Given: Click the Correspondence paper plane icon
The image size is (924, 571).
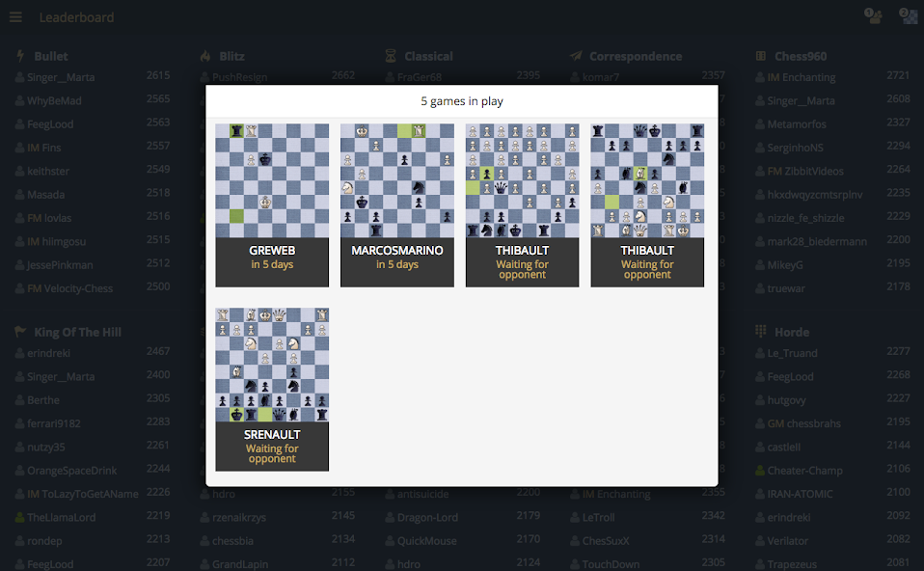Looking at the screenshot, I should point(578,55).
